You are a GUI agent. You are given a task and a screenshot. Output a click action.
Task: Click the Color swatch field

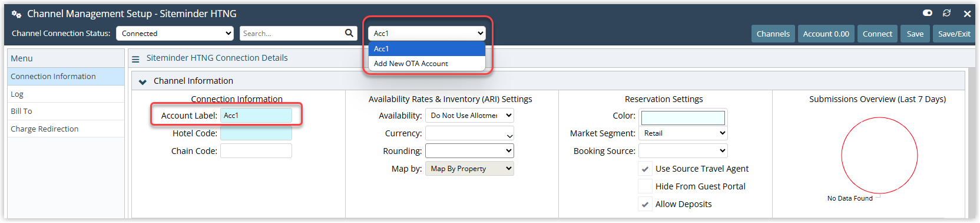tap(683, 117)
